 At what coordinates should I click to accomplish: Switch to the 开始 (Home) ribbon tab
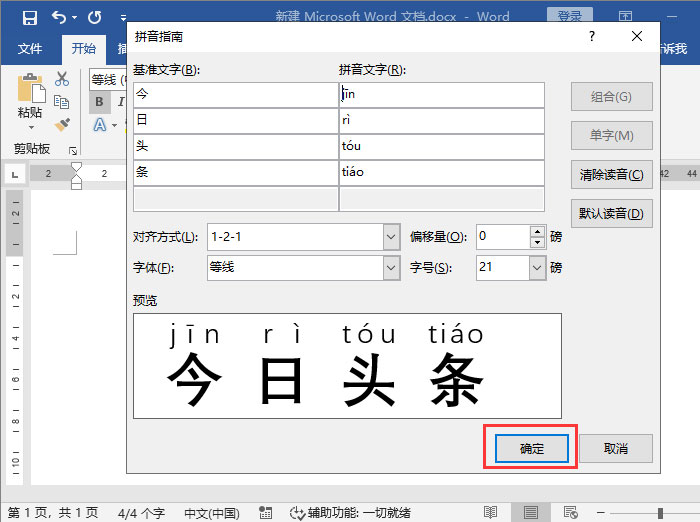pyautogui.click(x=84, y=48)
